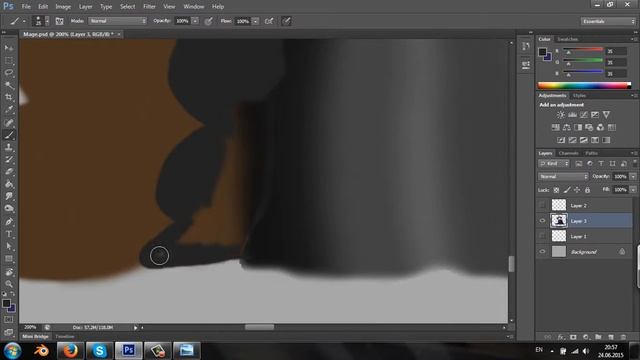Screen dimensions: 640x360
Task: Open the layer Fill dropdown arrow
Action: coord(633,190)
